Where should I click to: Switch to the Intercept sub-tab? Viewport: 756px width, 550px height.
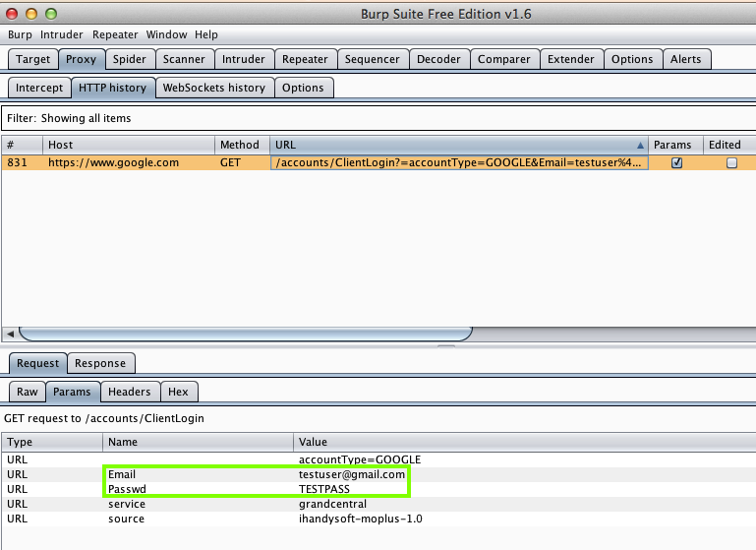coord(39,88)
